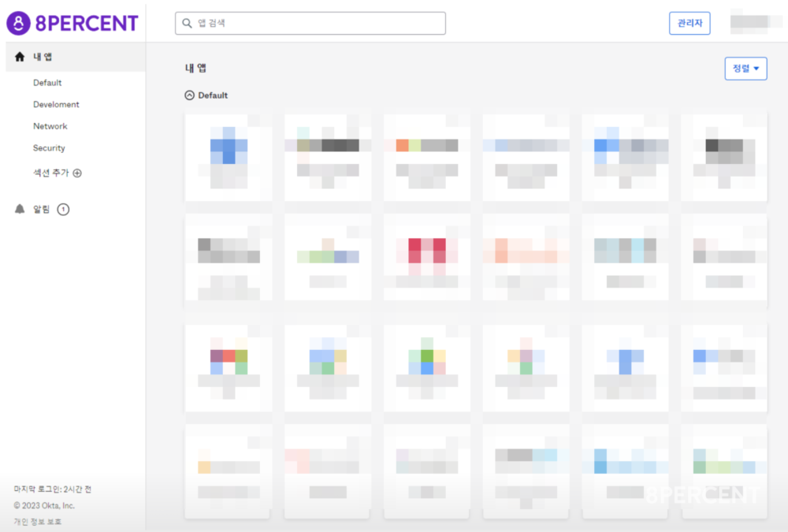Click into the 앱 검색 search field
This screenshot has height=532, width=788.
coord(315,24)
